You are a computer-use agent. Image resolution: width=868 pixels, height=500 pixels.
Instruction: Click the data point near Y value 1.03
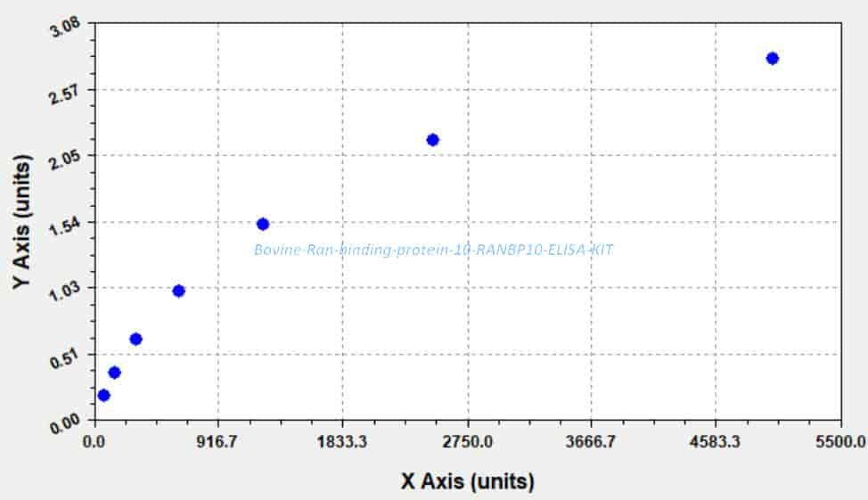click(x=178, y=291)
